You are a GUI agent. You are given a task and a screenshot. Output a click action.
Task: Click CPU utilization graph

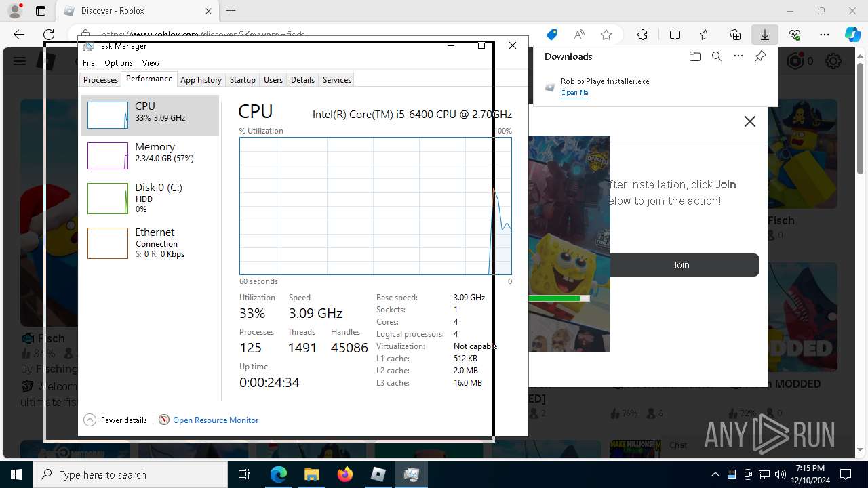pos(375,206)
